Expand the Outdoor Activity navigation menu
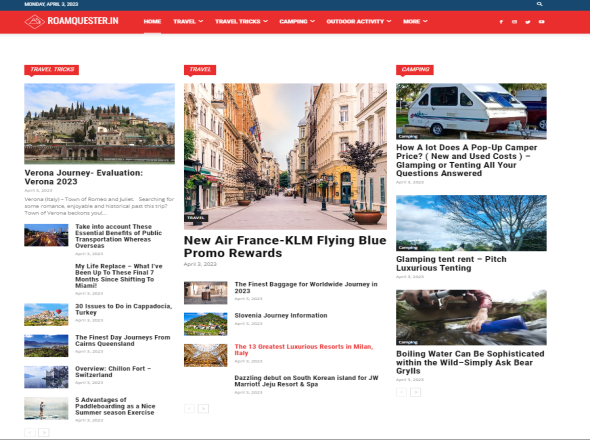This screenshot has height=440, width=590. (x=359, y=21)
